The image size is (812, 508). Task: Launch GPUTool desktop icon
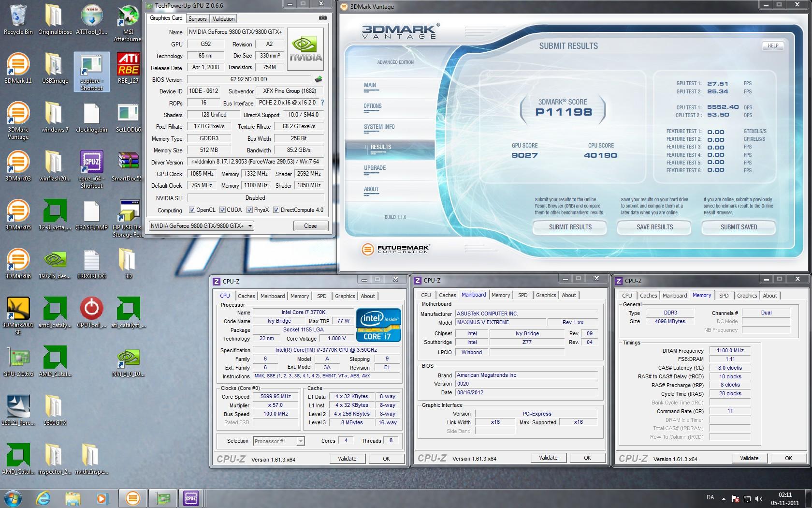coord(91,313)
